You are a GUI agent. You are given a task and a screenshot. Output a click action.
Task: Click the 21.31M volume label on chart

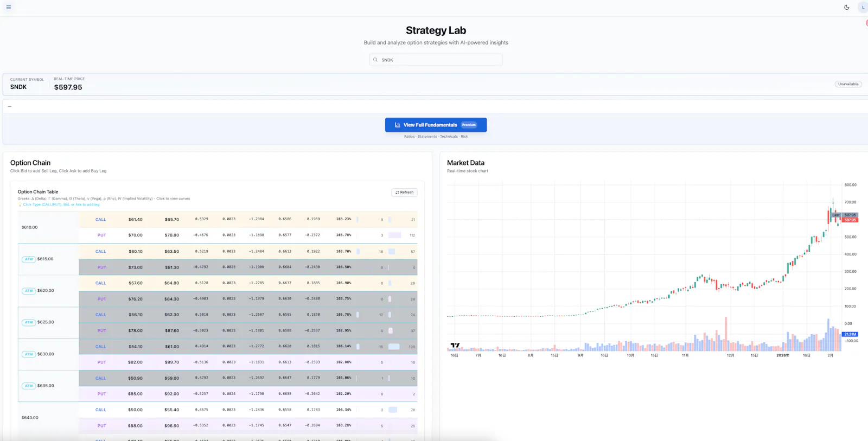click(x=850, y=334)
